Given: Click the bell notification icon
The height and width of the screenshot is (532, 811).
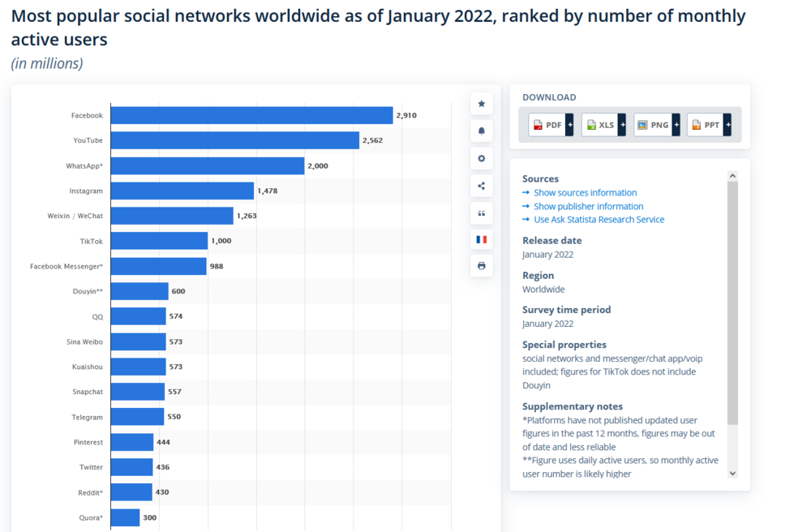Looking at the screenshot, I should pos(481,131).
